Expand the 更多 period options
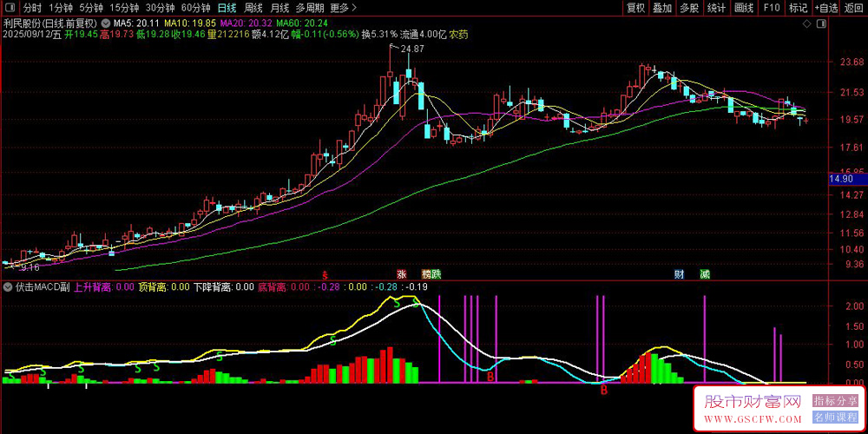The image size is (868, 434). point(343,8)
